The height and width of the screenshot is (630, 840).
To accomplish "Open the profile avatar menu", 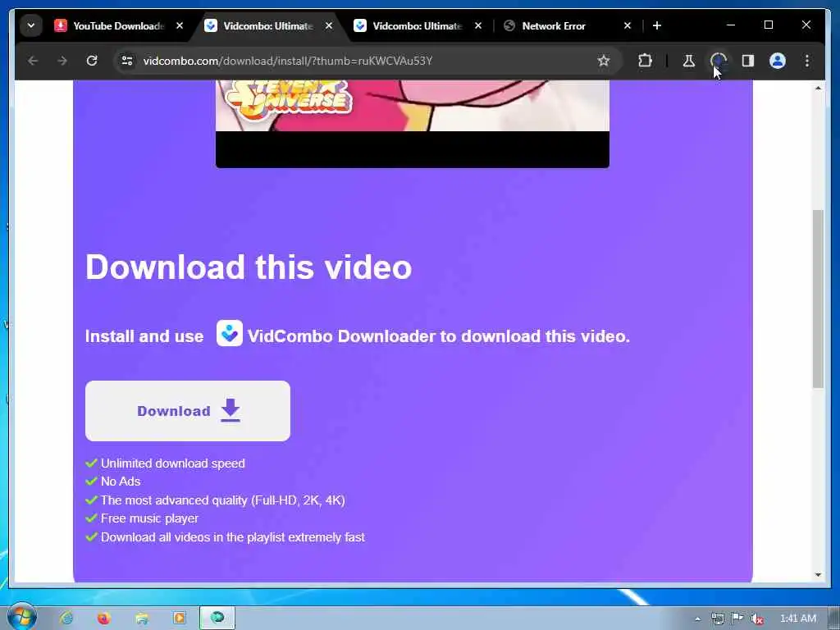I will click(778, 61).
